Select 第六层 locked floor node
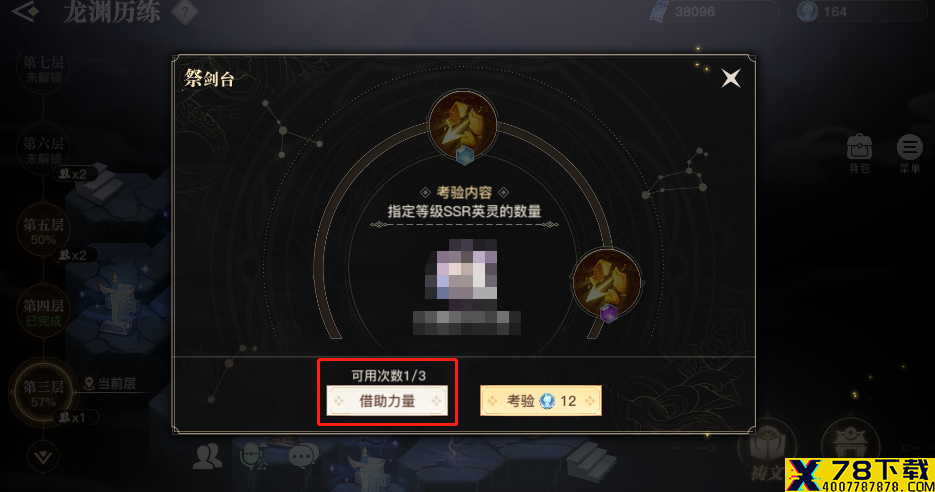 coord(44,150)
